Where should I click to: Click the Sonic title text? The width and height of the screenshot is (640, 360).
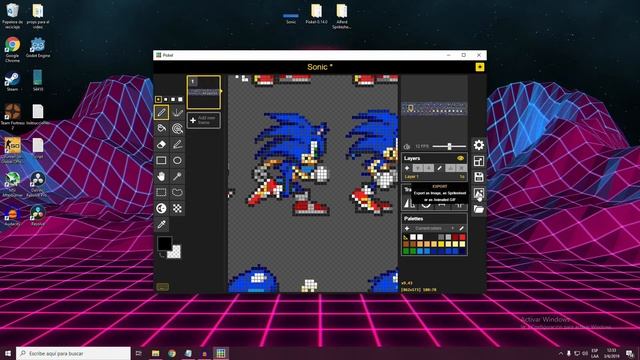tap(320, 67)
